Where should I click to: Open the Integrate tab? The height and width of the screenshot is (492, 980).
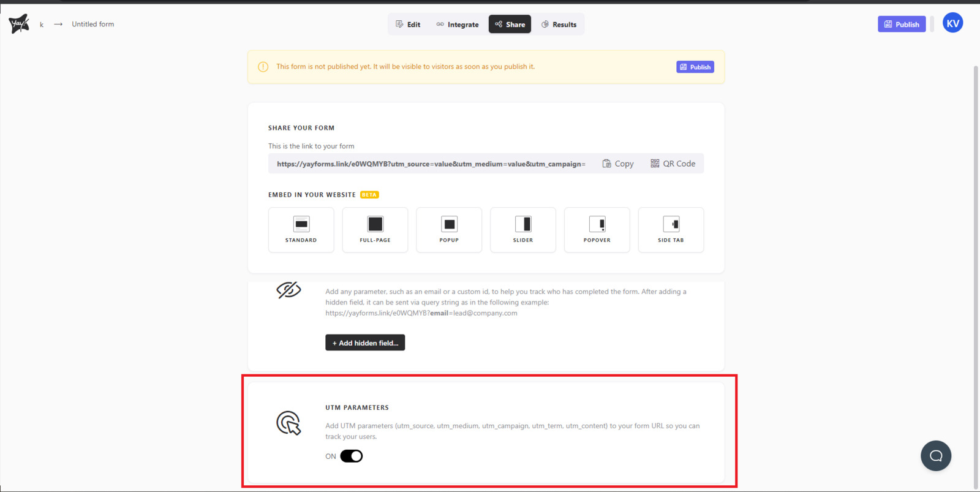(458, 25)
